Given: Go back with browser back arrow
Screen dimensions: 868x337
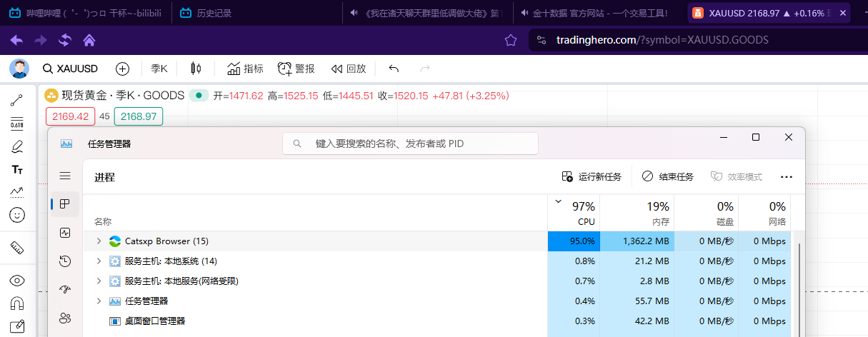Looking at the screenshot, I should point(16,40).
